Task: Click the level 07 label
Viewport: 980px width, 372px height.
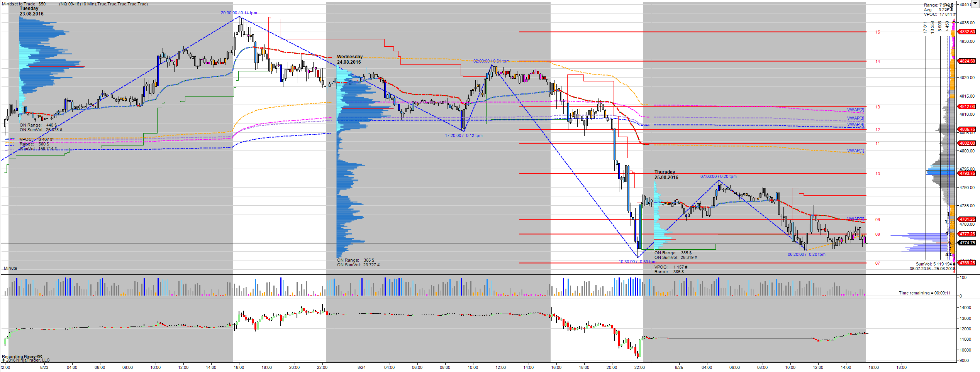Action: [878, 263]
